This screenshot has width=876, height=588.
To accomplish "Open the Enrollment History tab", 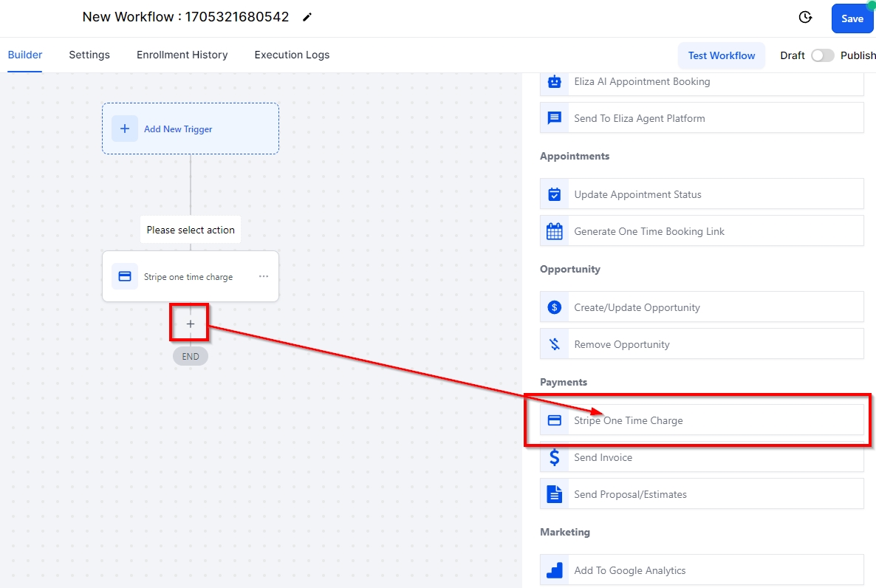I will 182,55.
